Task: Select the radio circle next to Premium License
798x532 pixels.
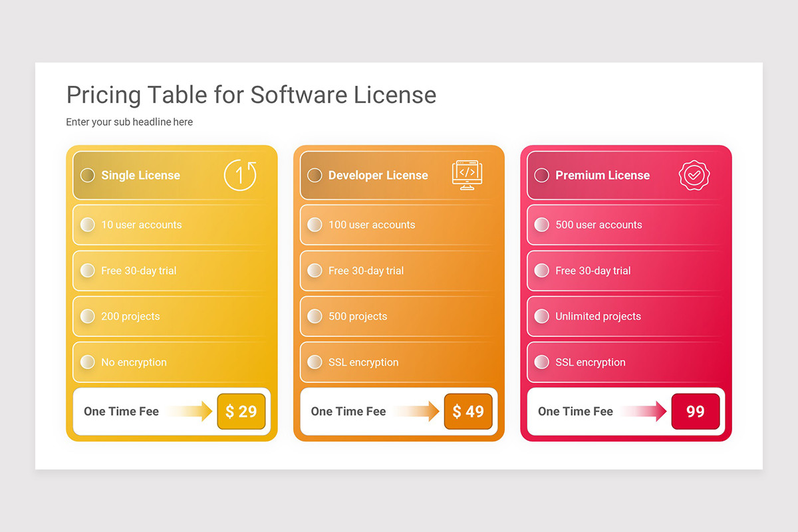Action: [541, 175]
